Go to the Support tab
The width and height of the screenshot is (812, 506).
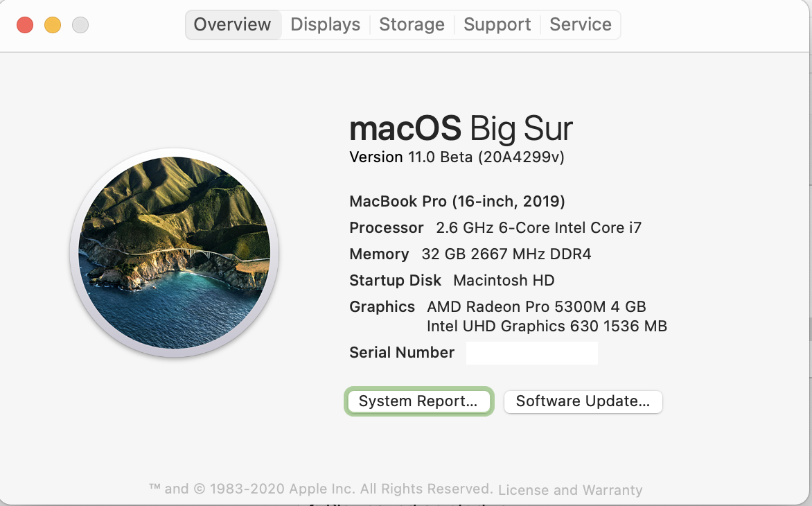[x=497, y=25]
